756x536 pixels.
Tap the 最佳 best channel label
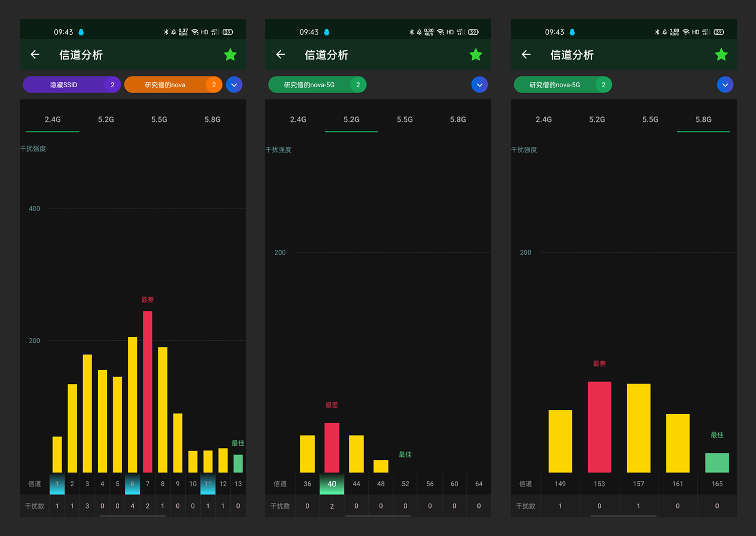[238, 443]
